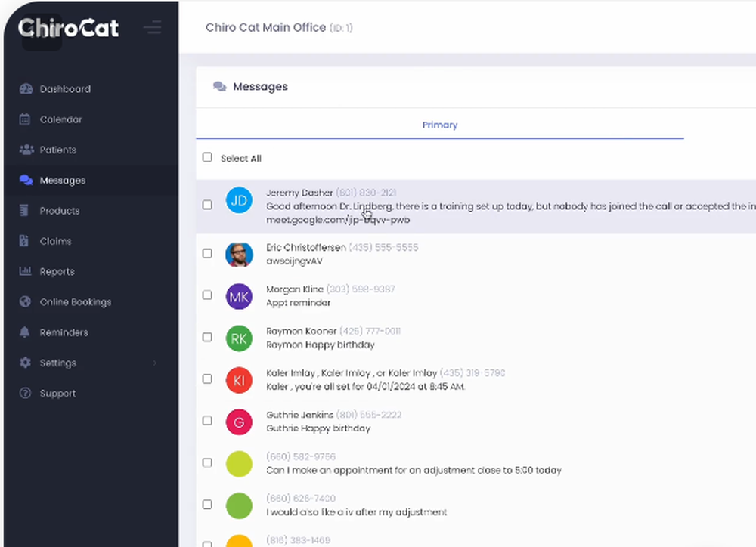
Task: Open Online Bookings from the sidebar
Action: 76,302
